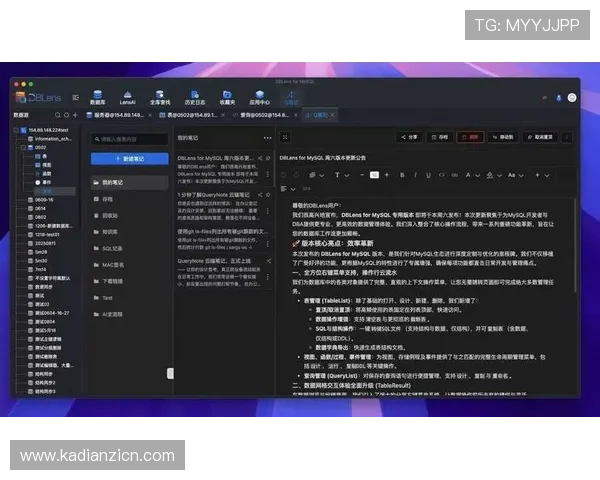
Task: Close the 服务器@154.89.148 tab
Action: click(150, 115)
